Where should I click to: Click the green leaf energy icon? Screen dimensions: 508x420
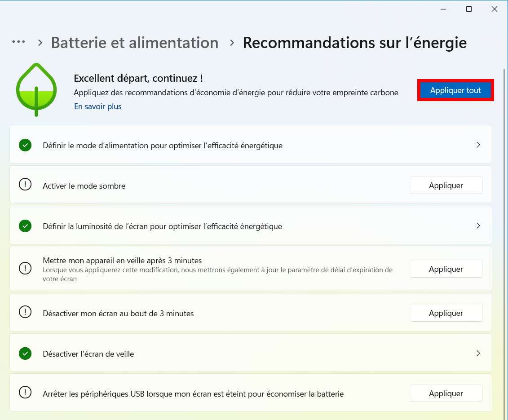pos(36,90)
